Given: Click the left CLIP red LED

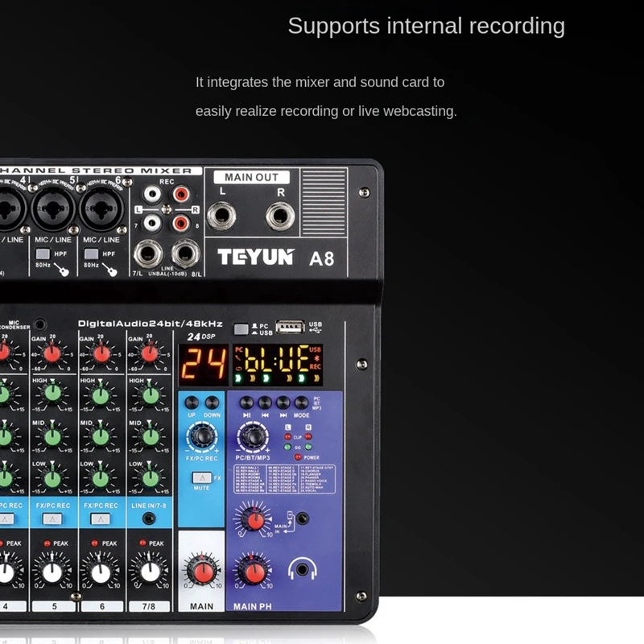Looking at the screenshot, I should pos(288,436).
